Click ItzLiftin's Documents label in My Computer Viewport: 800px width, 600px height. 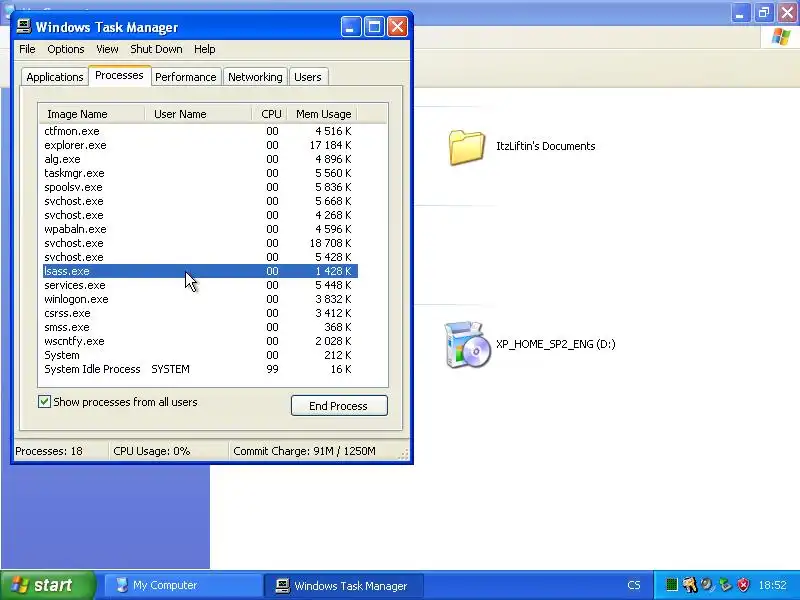coord(545,146)
